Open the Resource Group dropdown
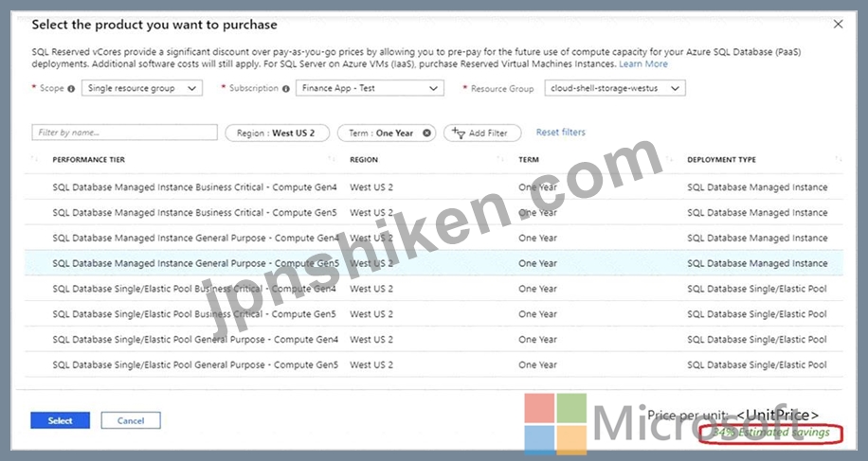This screenshot has width=868, height=461. (x=615, y=88)
